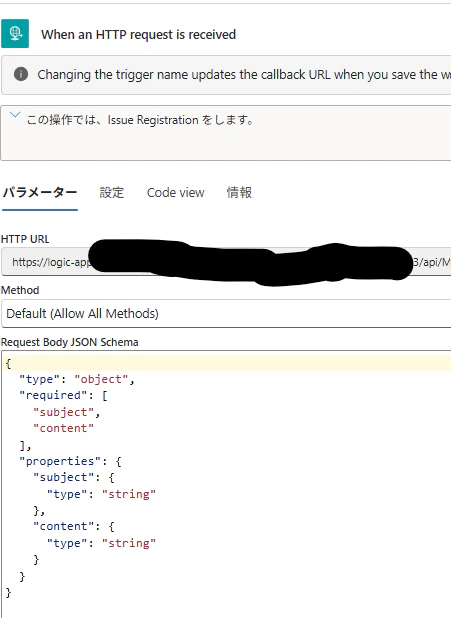Image resolution: width=451 pixels, height=618 pixels.
Task: Place cursor on the "required" line in schema
Action: (x=63, y=395)
